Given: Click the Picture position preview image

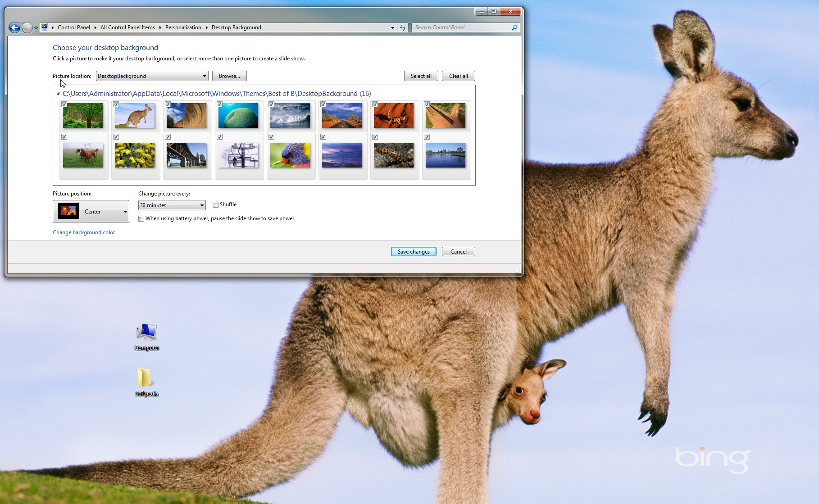Looking at the screenshot, I should pyautogui.click(x=68, y=211).
